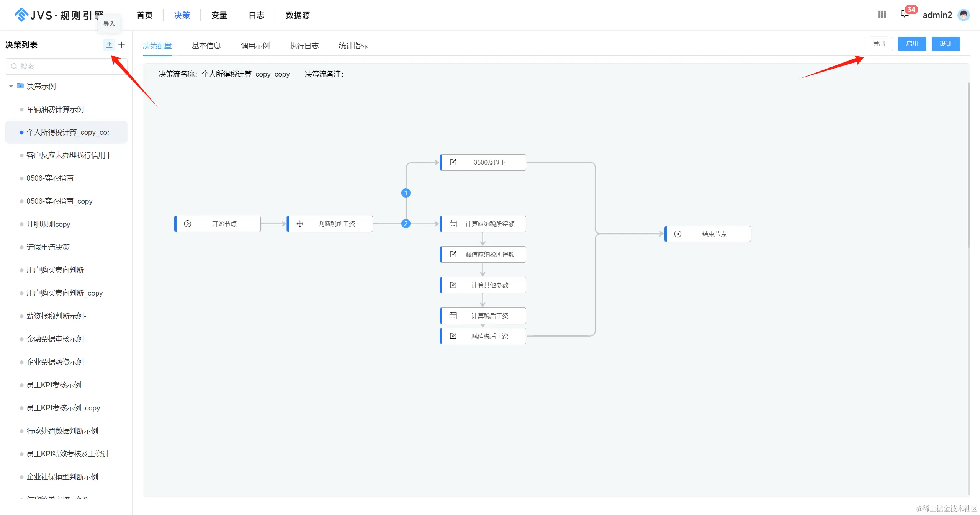
Task: Go to 变量 in top navigation
Action: (x=219, y=15)
